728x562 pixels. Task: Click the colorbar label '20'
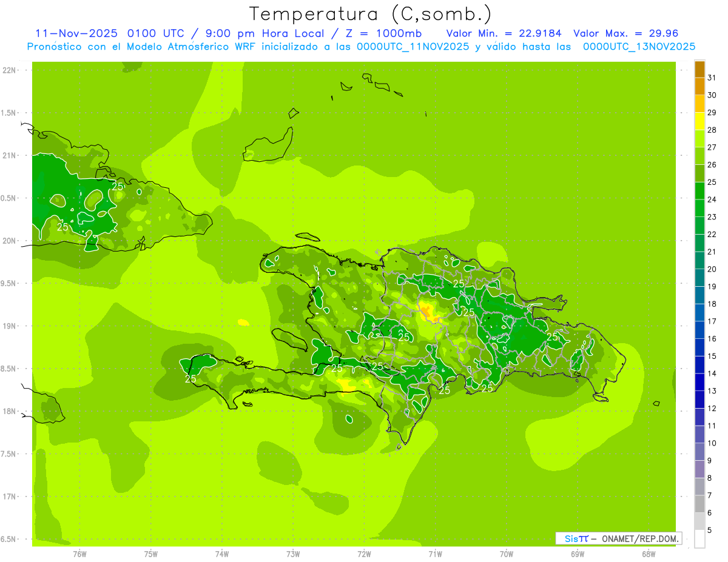712,269
